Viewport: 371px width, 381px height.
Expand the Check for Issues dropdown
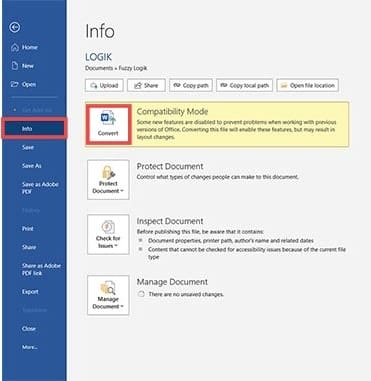tap(108, 235)
